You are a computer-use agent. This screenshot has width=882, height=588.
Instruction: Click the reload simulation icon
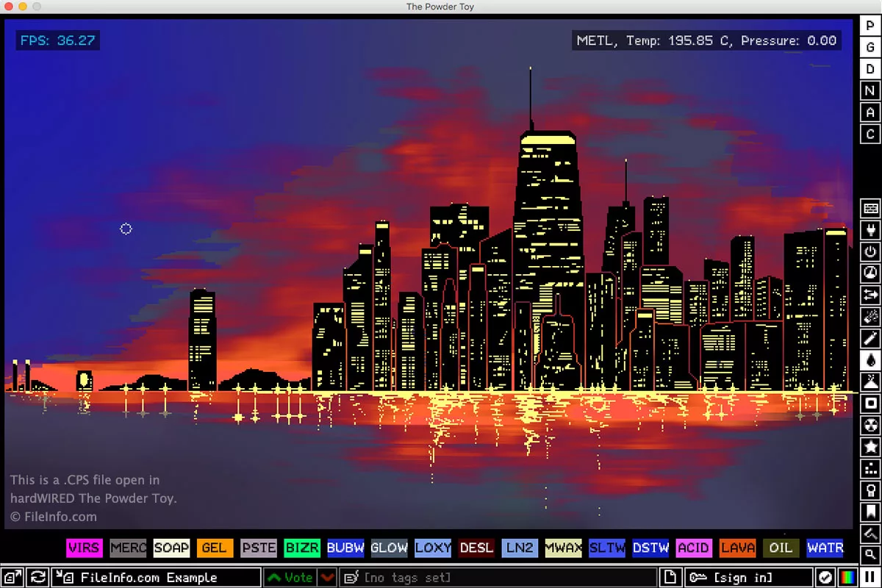[x=37, y=578]
